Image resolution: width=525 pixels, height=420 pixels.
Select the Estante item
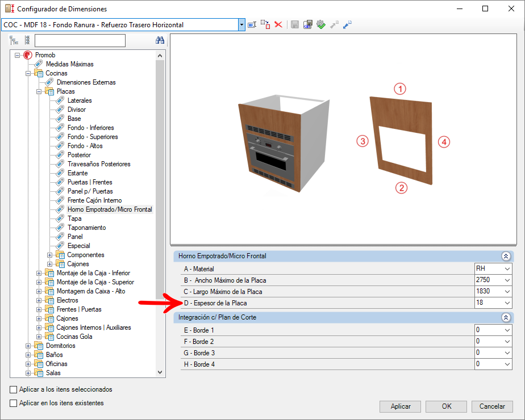point(78,173)
